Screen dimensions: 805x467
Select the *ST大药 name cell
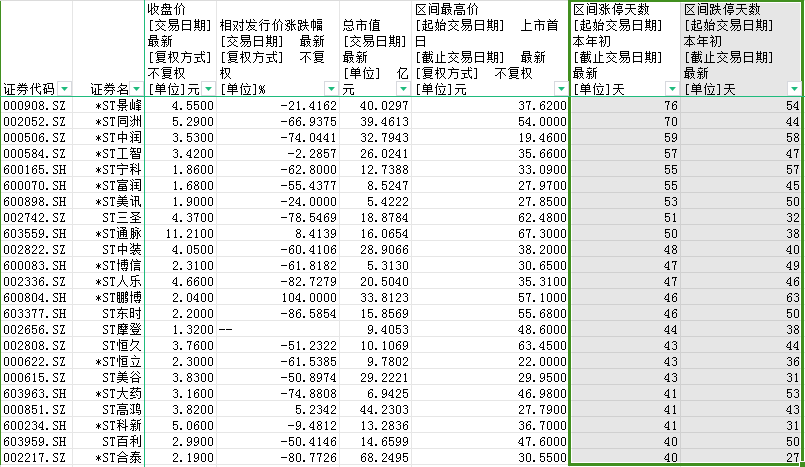[108, 394]
